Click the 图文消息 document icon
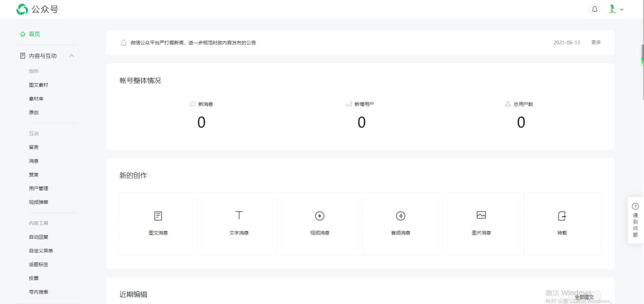This screenshot has width=644, height=304. pos(158,216)
